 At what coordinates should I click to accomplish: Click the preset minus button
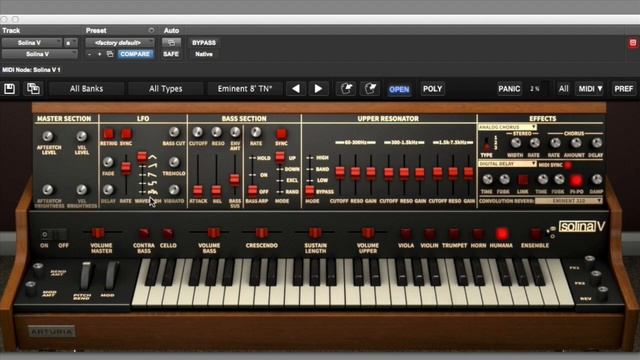pyautogui.click(x=89, y=54)
